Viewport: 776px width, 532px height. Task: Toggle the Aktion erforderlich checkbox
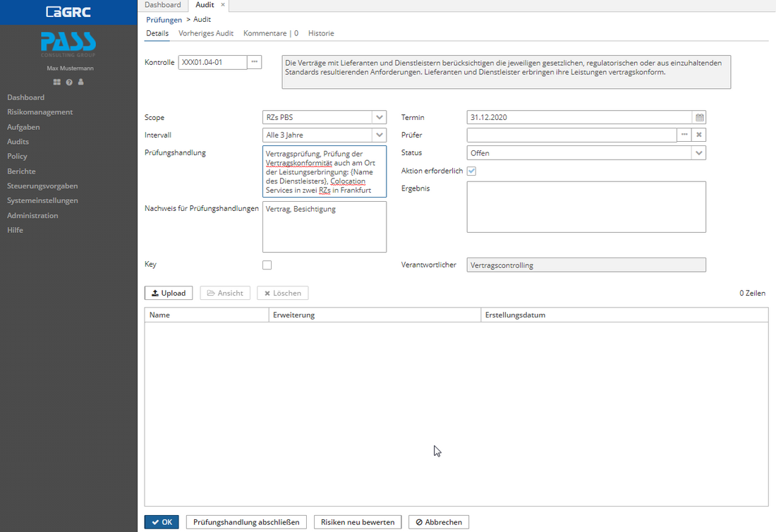[x=471, y=171]
